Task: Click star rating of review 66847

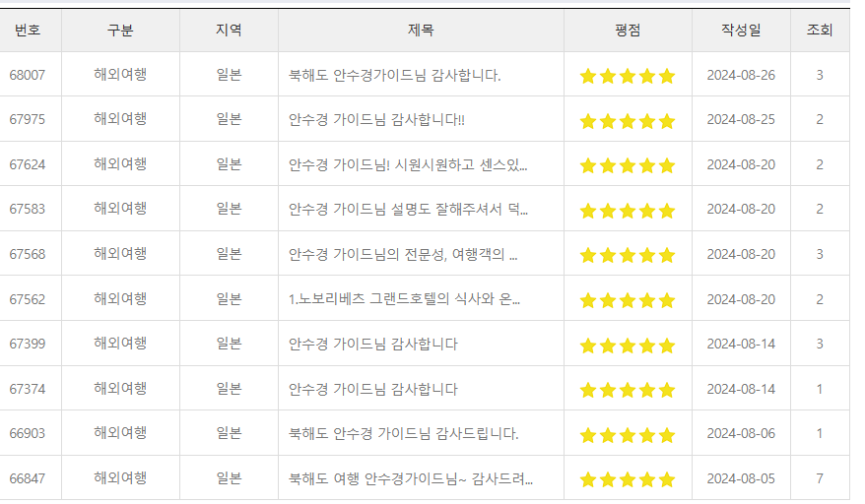Action: [x=628, y=479]
